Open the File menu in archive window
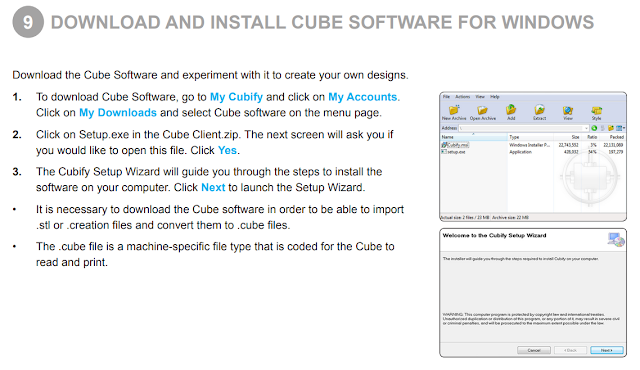The height and width of the screenshot is (370, 640). 446,97
